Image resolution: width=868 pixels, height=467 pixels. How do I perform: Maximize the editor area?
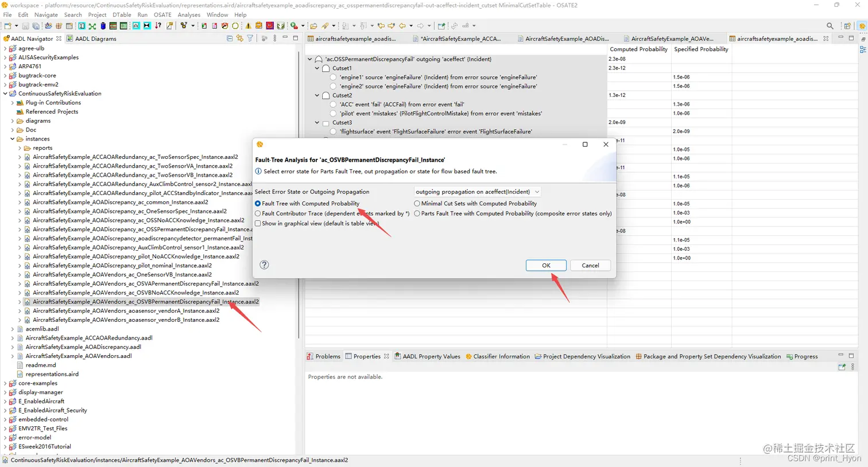coord(851,38)
